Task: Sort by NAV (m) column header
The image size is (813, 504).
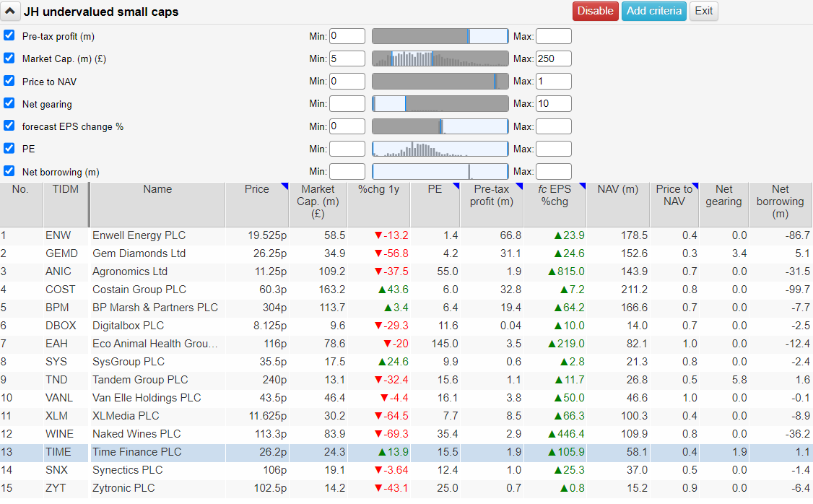Action: tap(617, 204)
